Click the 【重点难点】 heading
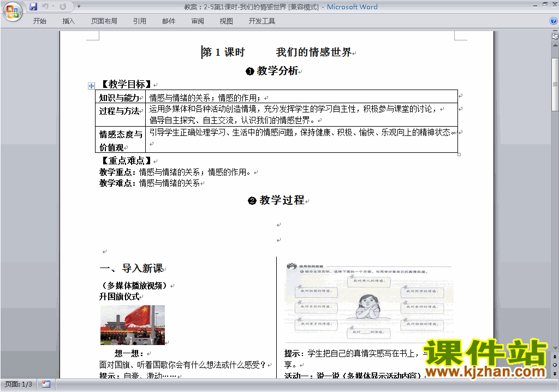 pos(126,161)
